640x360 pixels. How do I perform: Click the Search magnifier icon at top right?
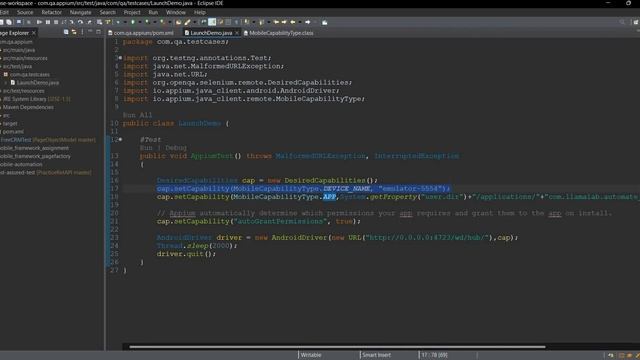coord(622,22)
